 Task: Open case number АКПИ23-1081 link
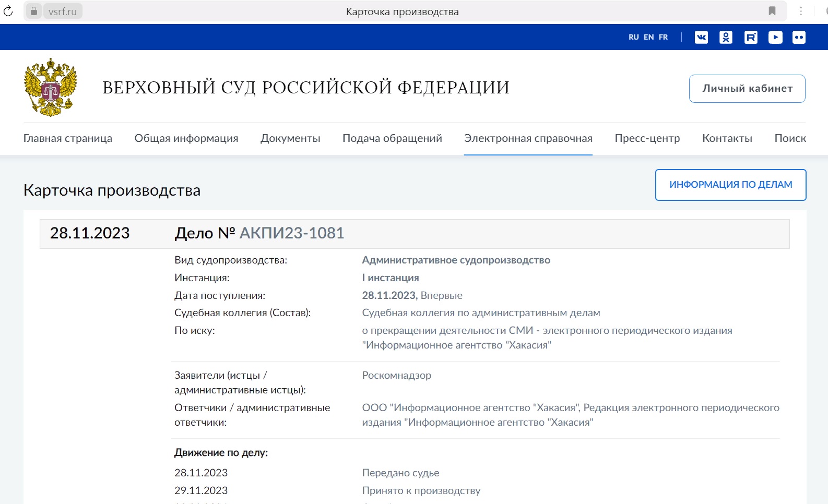click(x=291, y=233)
